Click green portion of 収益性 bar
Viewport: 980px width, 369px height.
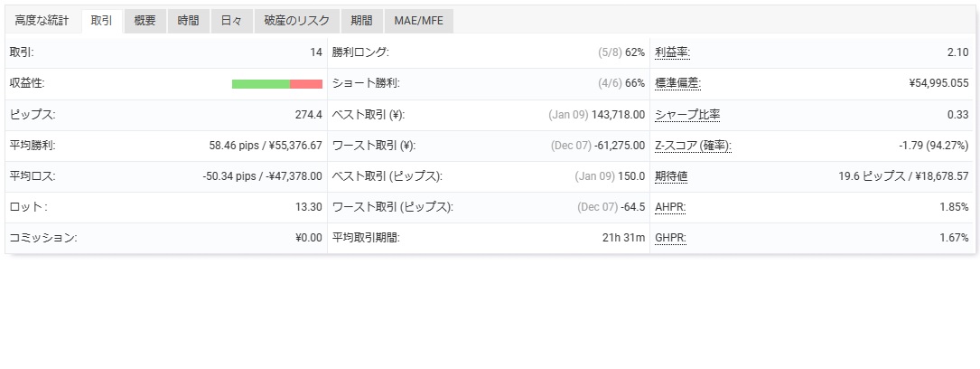[x=260, y=84]
